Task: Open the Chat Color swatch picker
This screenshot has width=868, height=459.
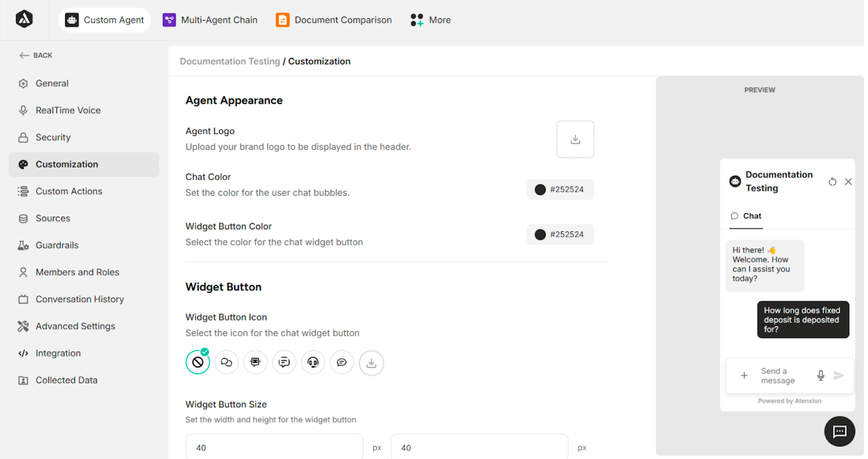Action: pyautogui.click(x=540, y=189)
